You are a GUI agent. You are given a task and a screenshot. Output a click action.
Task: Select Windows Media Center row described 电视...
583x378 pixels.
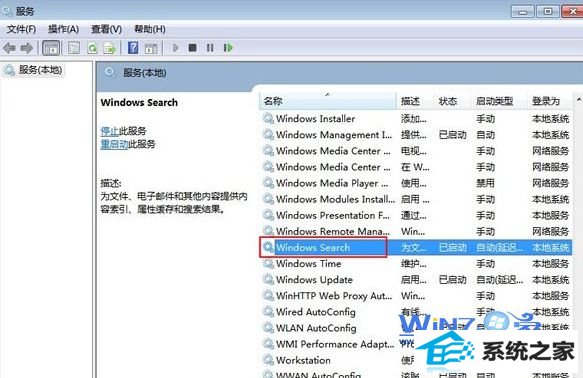tap(416, 151)
